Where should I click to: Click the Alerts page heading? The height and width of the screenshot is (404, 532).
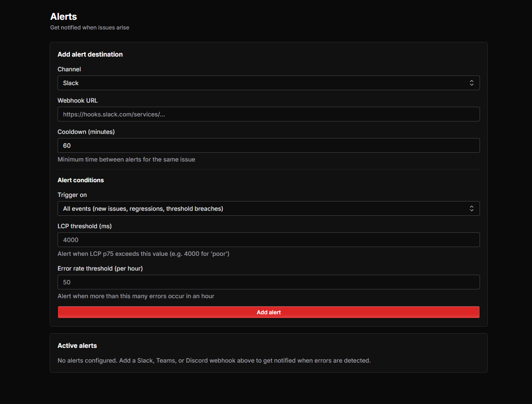[x=64, y=17]
